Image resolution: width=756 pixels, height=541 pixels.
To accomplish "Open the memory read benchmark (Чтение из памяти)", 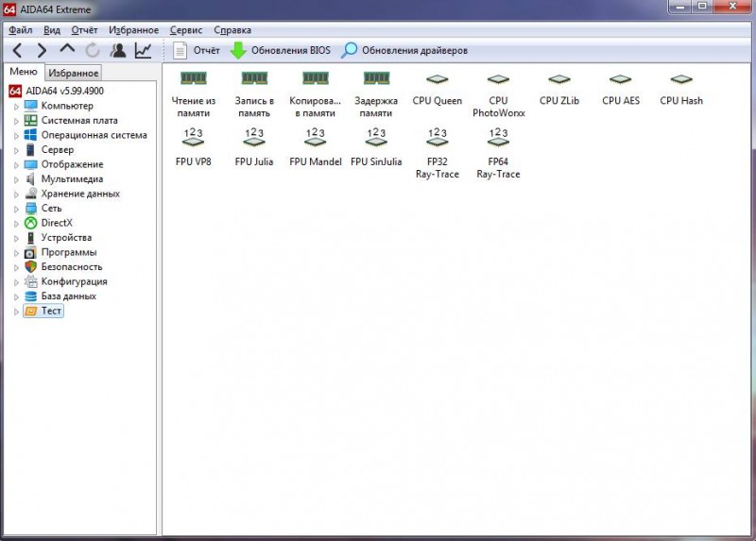I will pyautogui.click(x=194, y=93).
